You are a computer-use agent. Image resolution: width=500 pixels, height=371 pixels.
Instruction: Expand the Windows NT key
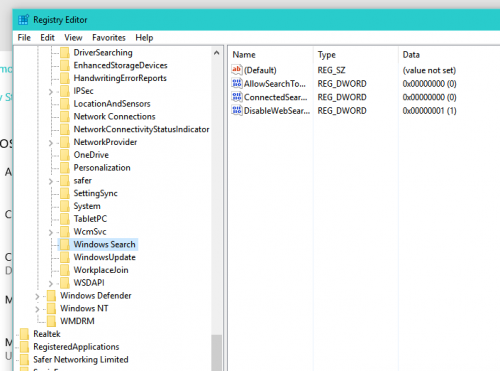coord(37,309)
